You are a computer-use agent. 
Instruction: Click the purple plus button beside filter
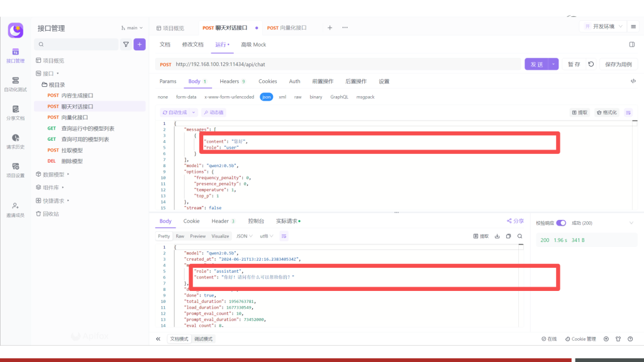tap(140, 45)
